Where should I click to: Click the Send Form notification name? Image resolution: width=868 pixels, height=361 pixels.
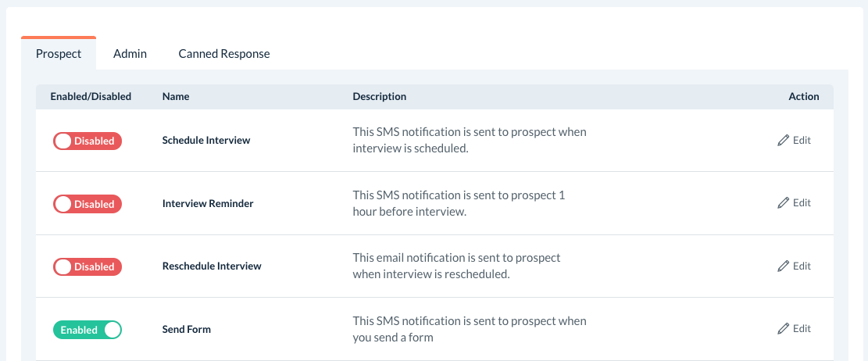tap(187, 330)
